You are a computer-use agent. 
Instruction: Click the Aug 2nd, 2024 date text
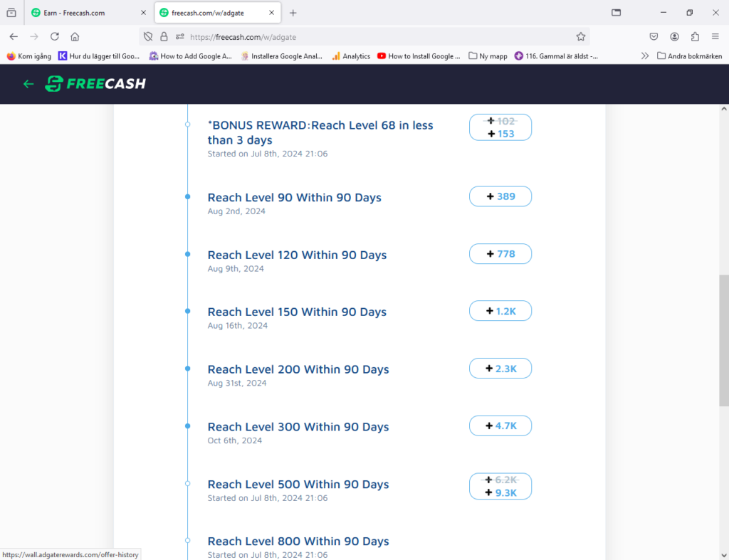236,211
